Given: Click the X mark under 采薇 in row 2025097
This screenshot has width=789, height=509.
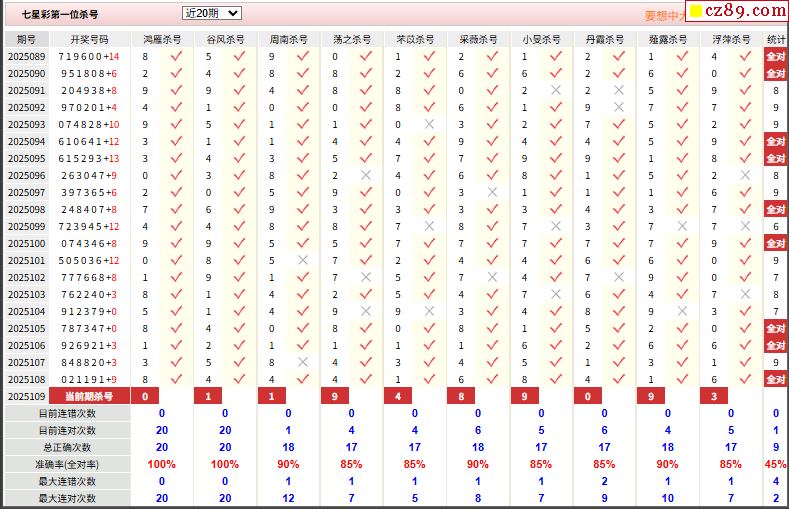Looking at the screenshot, I should [x=492, y=192].
